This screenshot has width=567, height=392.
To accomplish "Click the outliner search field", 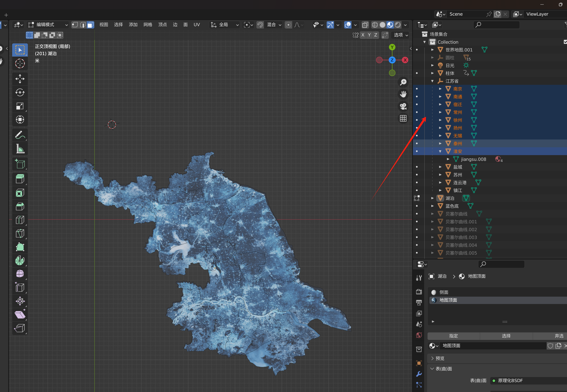I will [497, 25].
